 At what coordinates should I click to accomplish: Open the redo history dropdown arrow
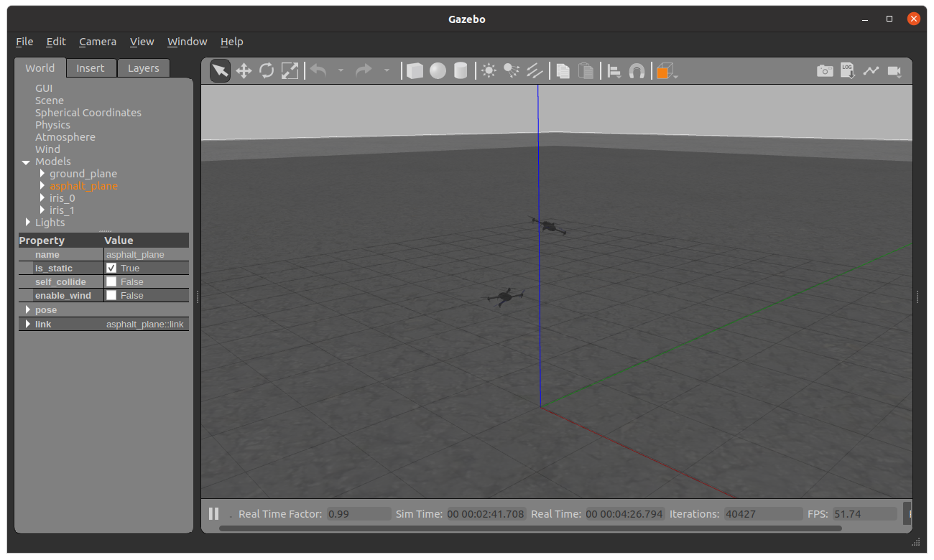tap(387, 70)
